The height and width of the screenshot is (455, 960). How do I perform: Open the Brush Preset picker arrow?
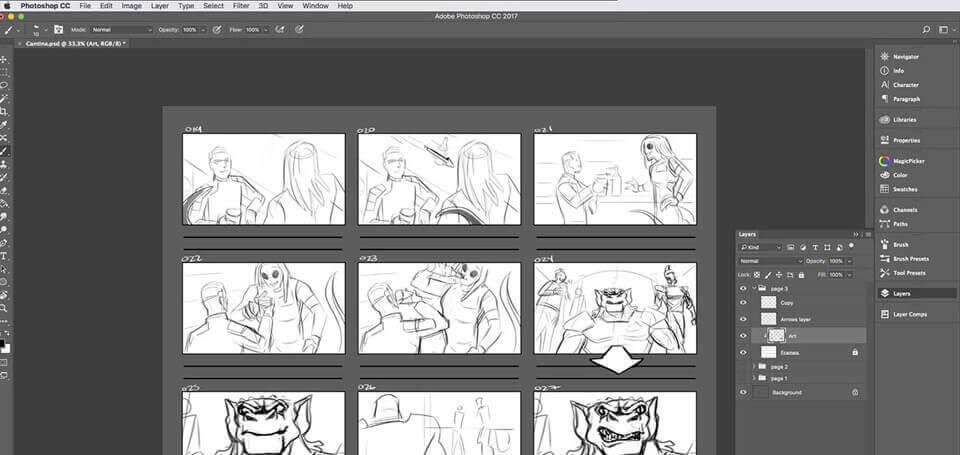(x=46, y=29)
